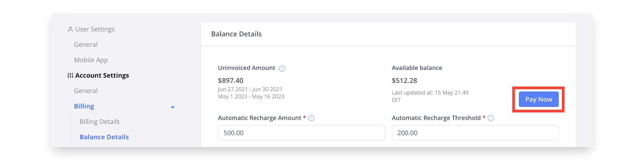Viewport: 644px width, 160px height.
Task: Open Billing Details in the sidebar
Action: click(99, 122)
